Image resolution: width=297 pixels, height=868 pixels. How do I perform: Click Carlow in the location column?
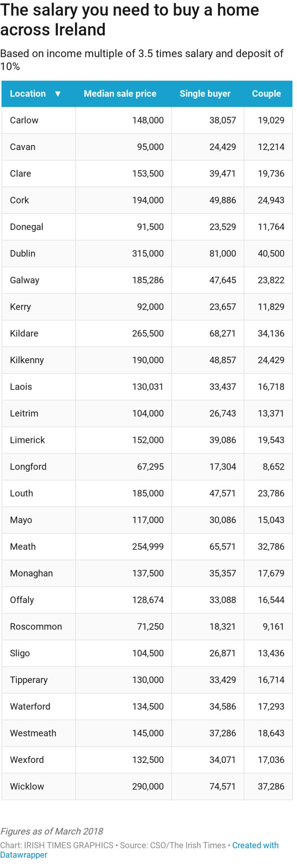[x=24, y=120]
